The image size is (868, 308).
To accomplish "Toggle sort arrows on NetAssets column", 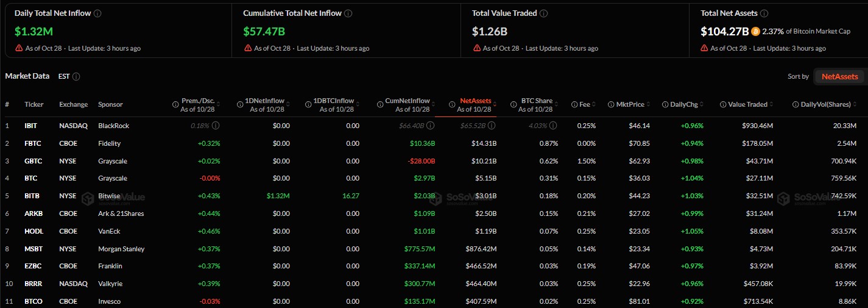I will point(495,104).
